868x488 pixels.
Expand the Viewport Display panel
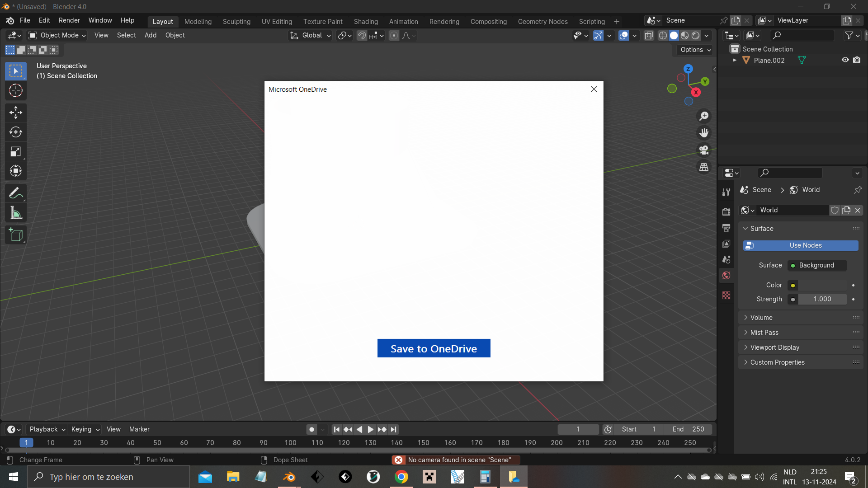[801, 347]
